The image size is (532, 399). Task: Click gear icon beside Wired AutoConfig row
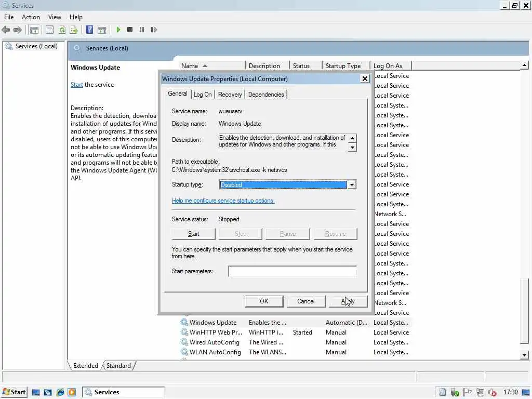pos(184,342)
